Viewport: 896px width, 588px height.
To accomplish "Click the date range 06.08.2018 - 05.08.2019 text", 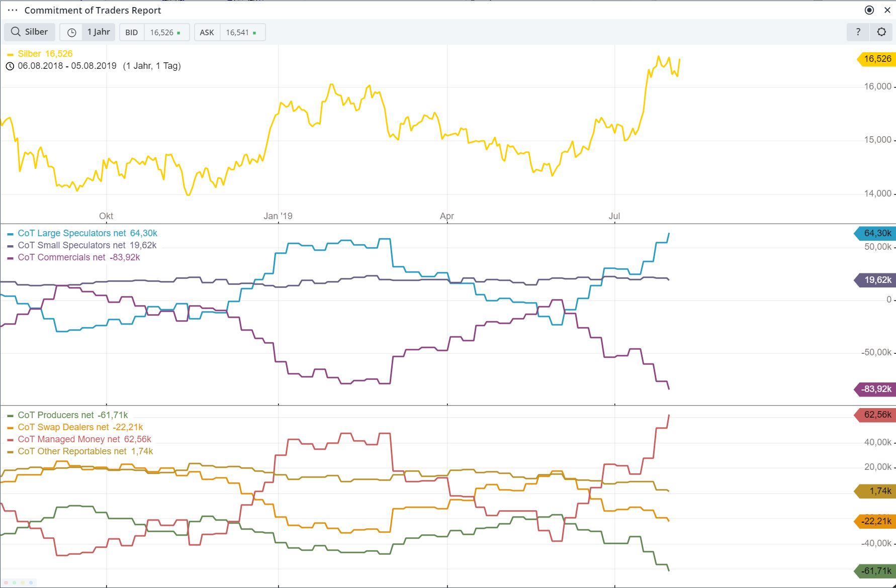I will coord(67,66).
